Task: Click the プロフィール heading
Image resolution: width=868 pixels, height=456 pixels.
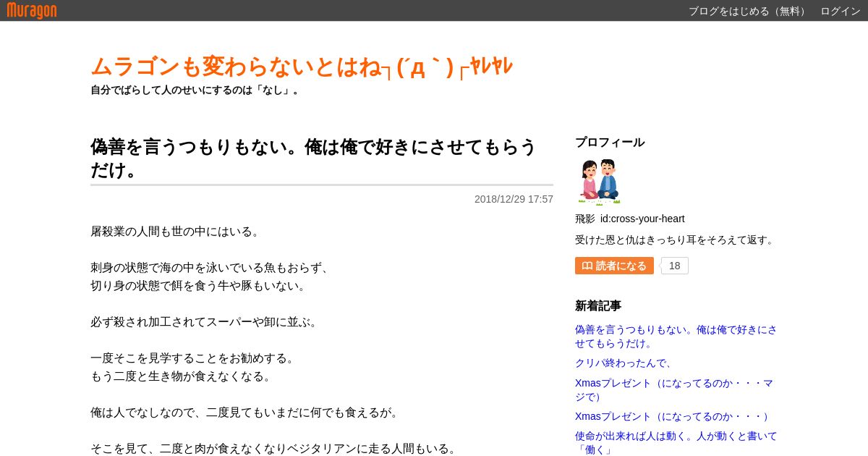Action: [x=610, y=142]
